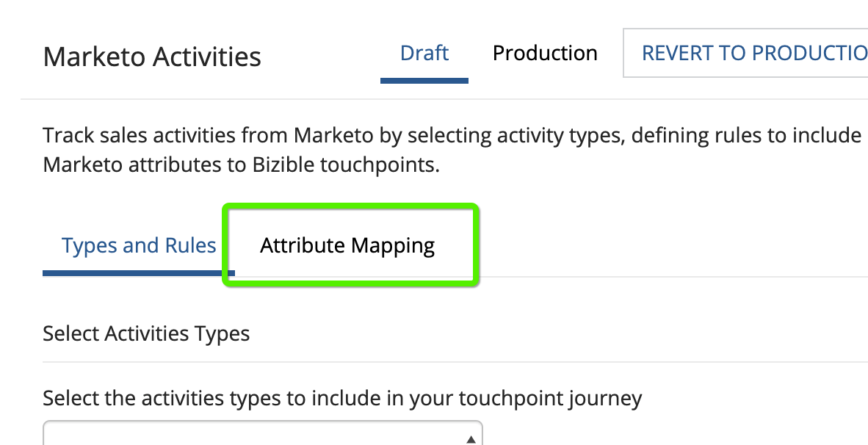Select the Types and Rules tab
Image resolution: width=868 pixels, height=445 pixels.
pyautogui.click(x=139, y=245)
